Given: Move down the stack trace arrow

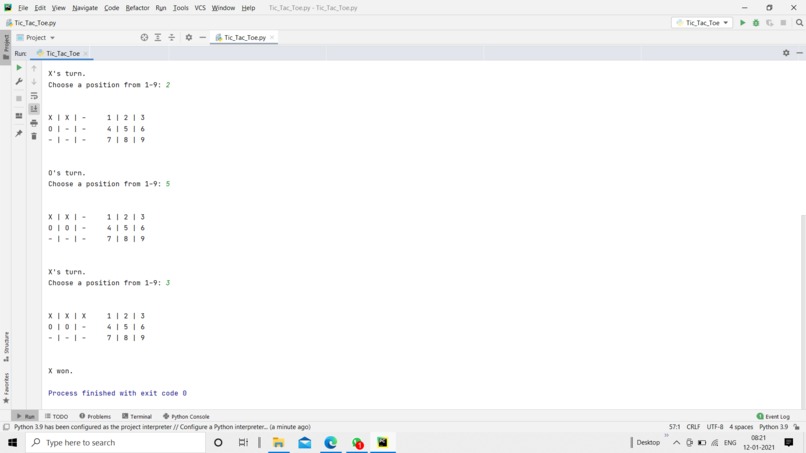Looking at the screenshot, I should tap(34, 82).
